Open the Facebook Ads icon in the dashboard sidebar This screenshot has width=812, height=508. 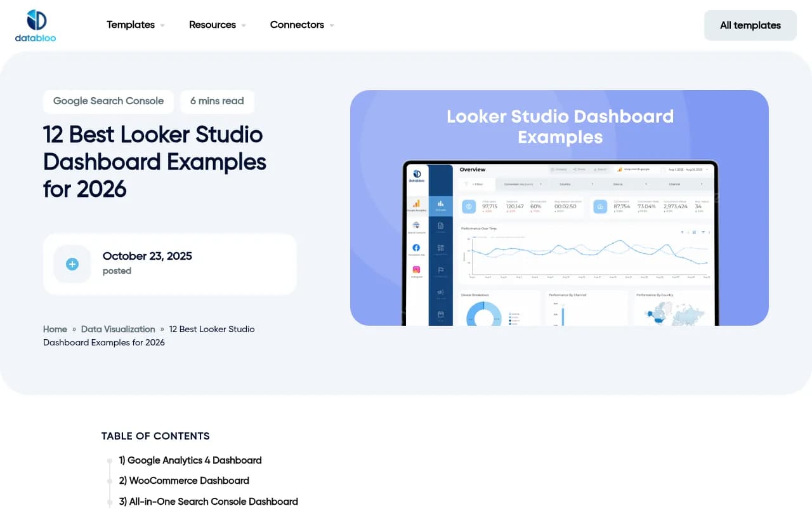417,248
